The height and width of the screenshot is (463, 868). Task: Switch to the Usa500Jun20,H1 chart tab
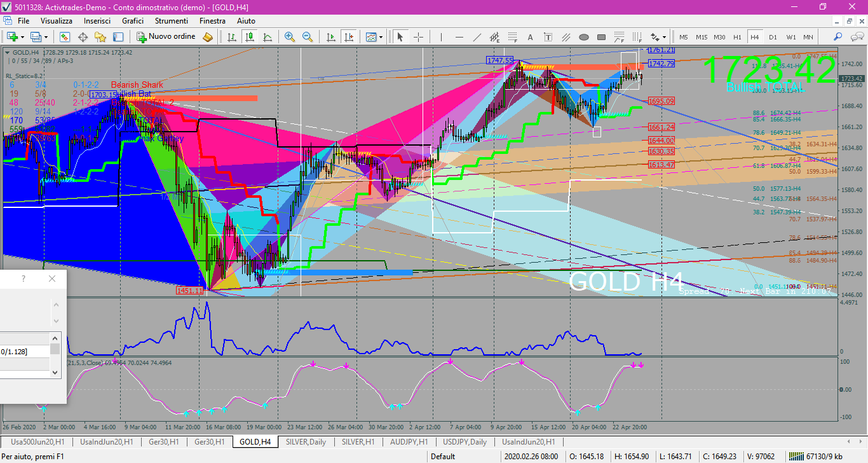coord(37,441)
